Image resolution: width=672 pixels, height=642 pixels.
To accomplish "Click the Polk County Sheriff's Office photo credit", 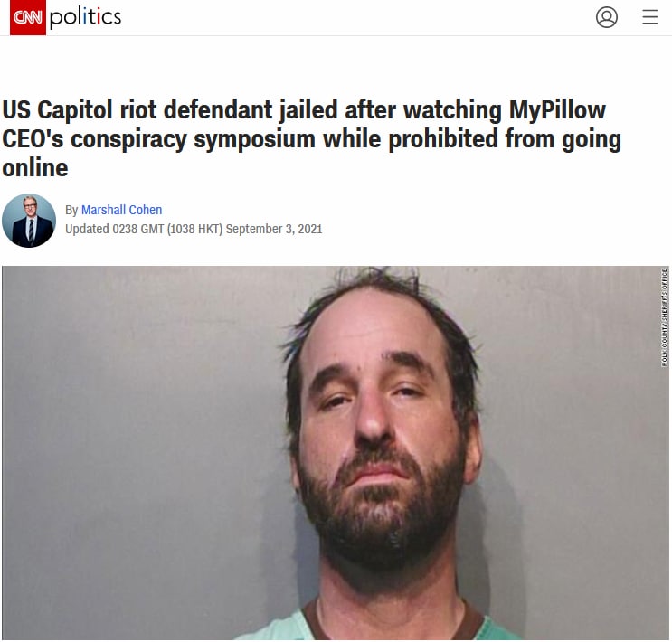I will coord(664,317).
